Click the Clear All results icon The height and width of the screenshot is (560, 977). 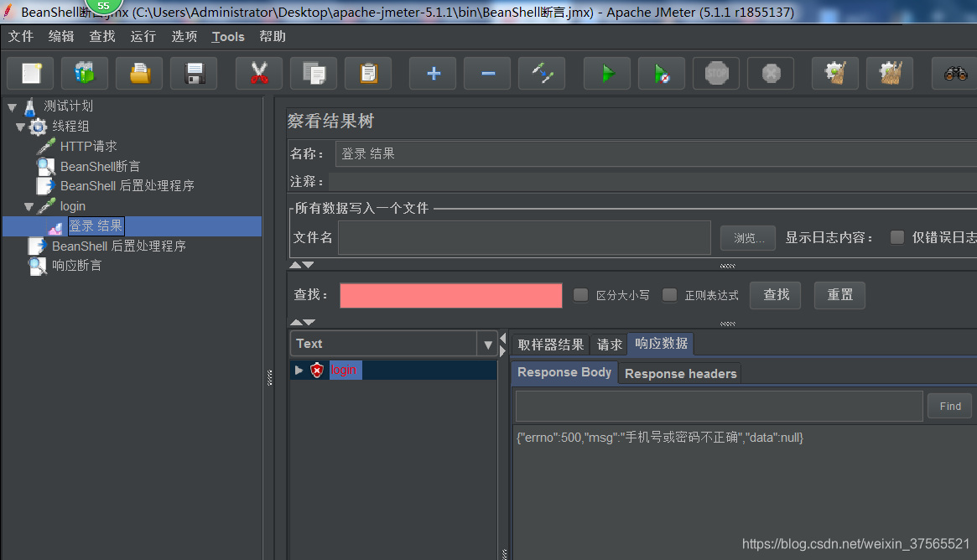[x=891, y=74]
